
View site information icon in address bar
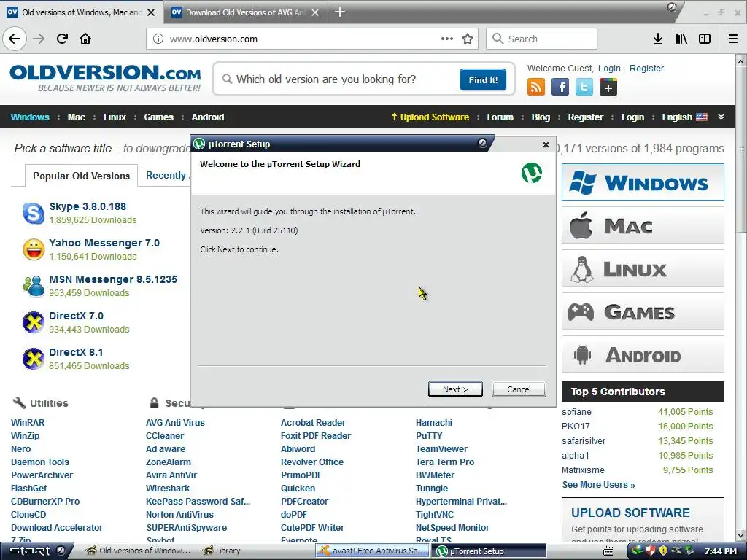158,39
